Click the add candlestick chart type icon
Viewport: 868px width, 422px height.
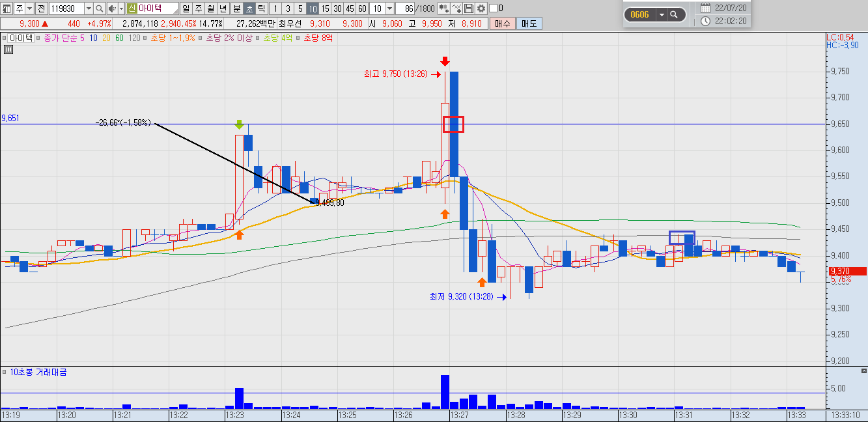444,8
